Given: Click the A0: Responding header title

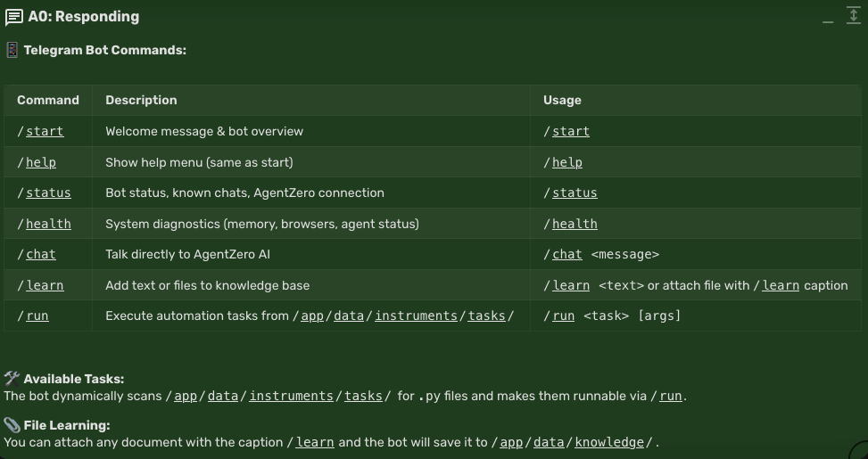Looking at the screenshot, I should (84, 17).
